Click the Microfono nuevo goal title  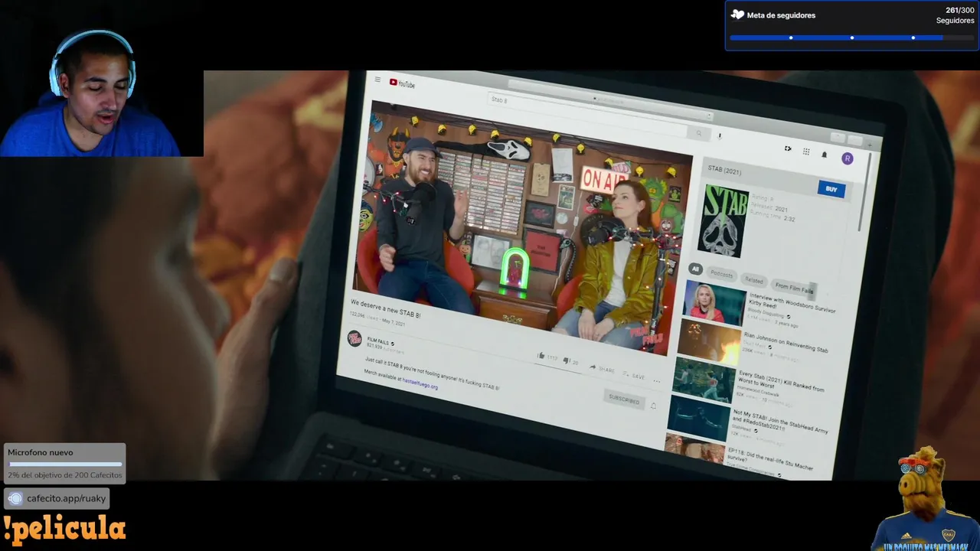(41, 452)
